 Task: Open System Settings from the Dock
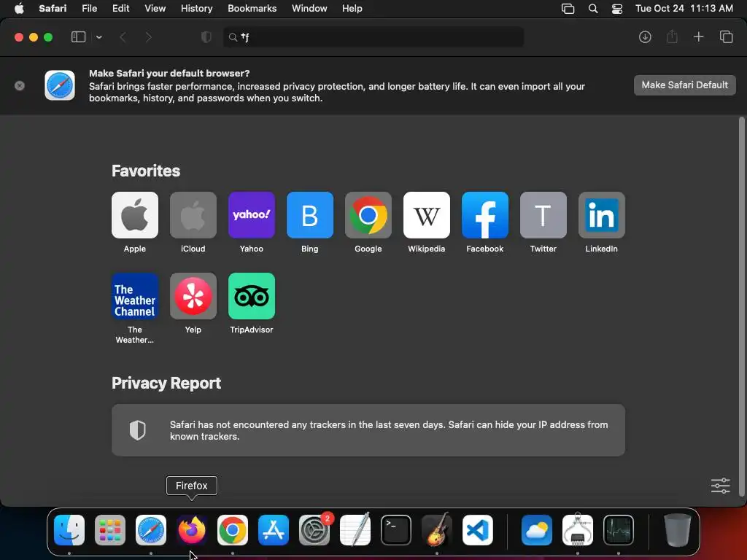[314, 530]
